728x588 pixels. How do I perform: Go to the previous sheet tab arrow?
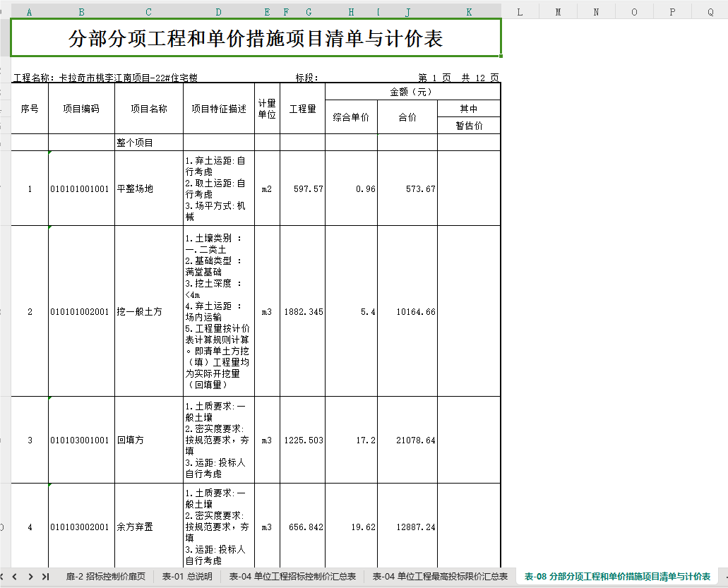tap(15, 577)
